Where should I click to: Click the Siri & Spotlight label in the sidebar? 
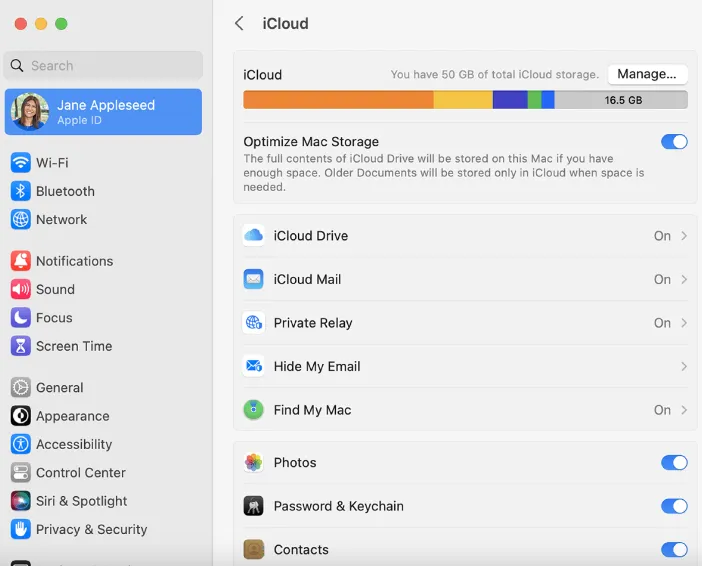coord(81,501)
